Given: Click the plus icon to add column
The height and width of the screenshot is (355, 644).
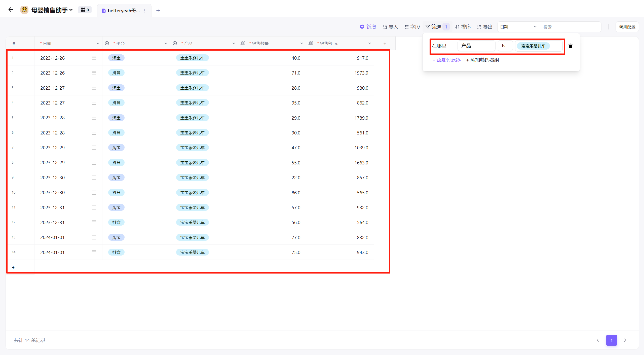Looking at the screenshot, I should click(x=385, y=44).
